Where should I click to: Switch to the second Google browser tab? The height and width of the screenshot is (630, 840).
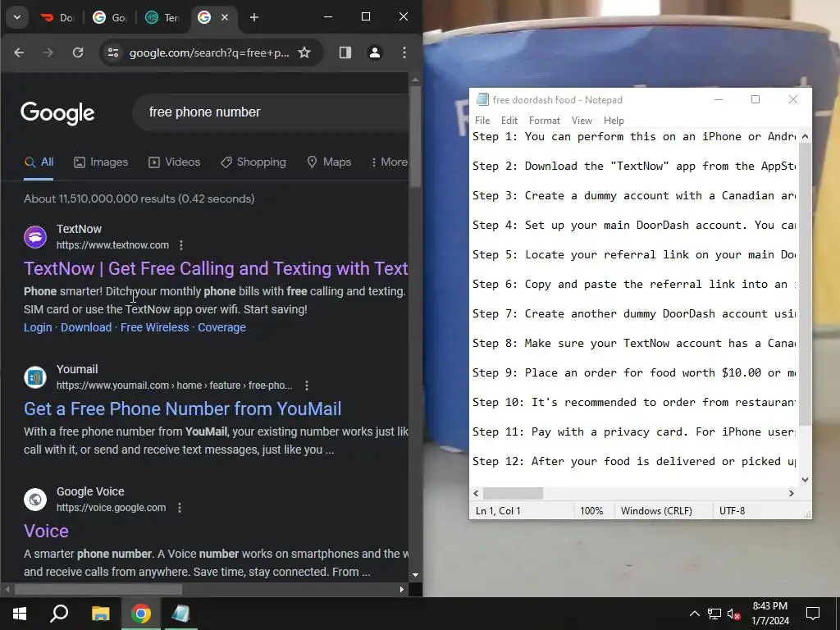(109, 18)
